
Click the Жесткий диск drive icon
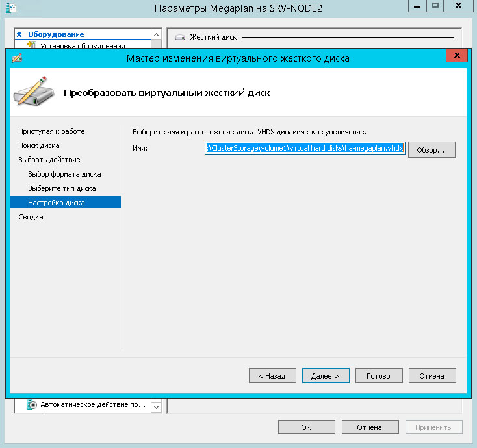180,38
